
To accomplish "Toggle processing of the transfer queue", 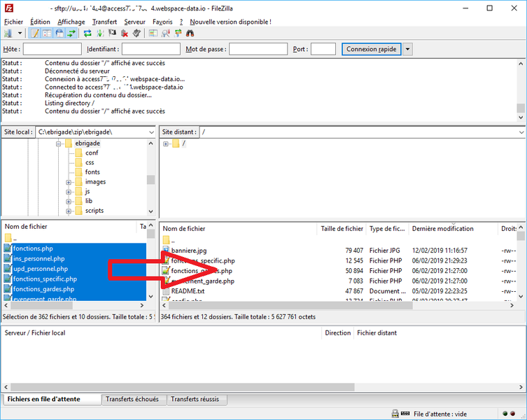I will [100, 34].
